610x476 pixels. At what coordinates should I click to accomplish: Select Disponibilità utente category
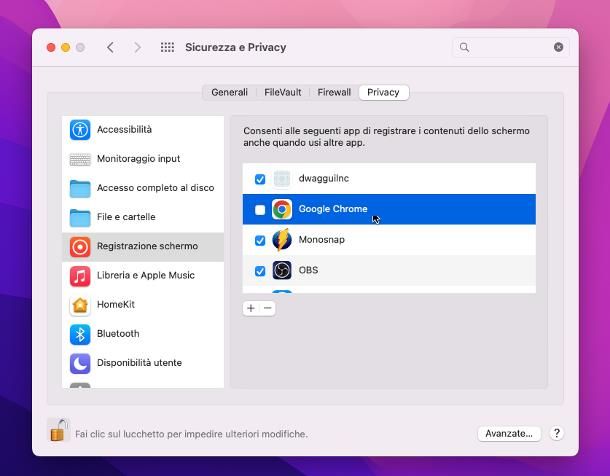139,363
